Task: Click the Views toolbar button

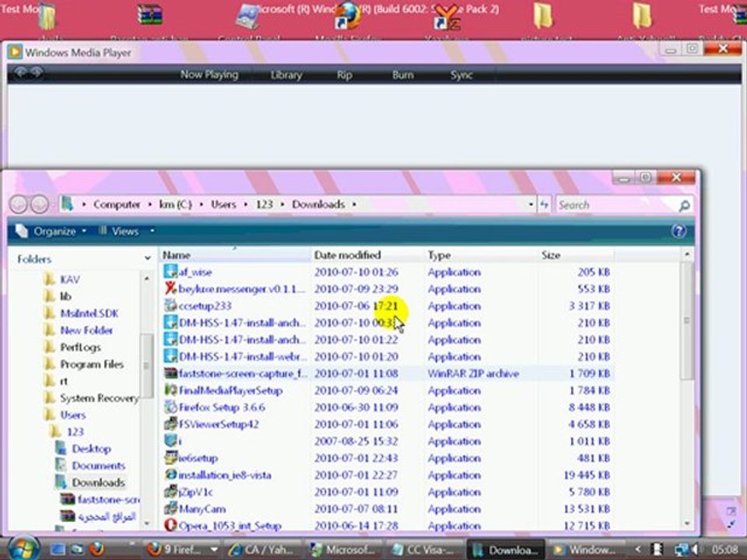Action: (x=119, y=232)
